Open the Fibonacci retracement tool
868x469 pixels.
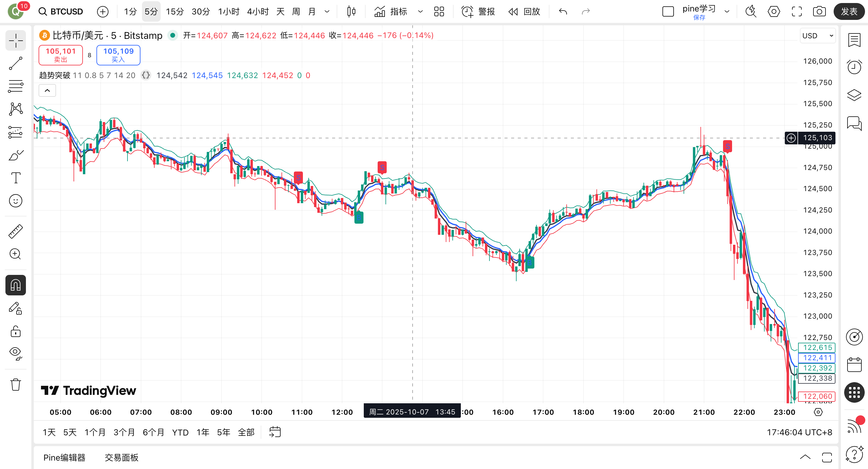point(15,86)
